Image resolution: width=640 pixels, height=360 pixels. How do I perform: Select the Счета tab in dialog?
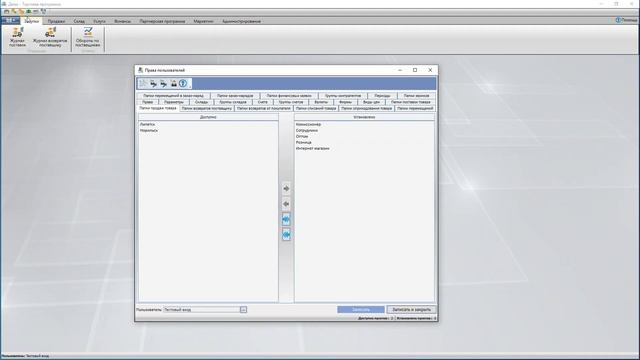[x=263, y=102]
